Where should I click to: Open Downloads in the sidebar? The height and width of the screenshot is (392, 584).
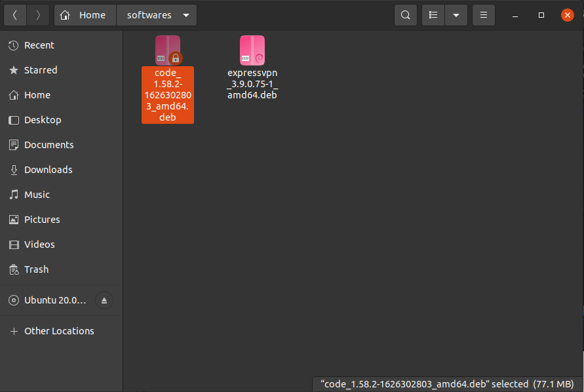(x=62, y=170)
